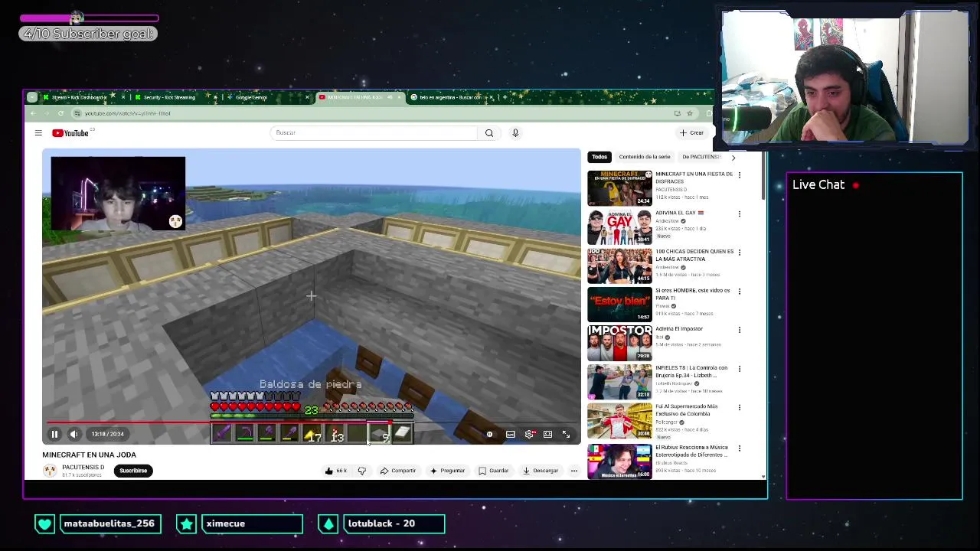Screen dimensions: 980x551
Task: Open the 'Estoy bien' video thumbnail
Action: pyautogui.click(x=619, y=305)
